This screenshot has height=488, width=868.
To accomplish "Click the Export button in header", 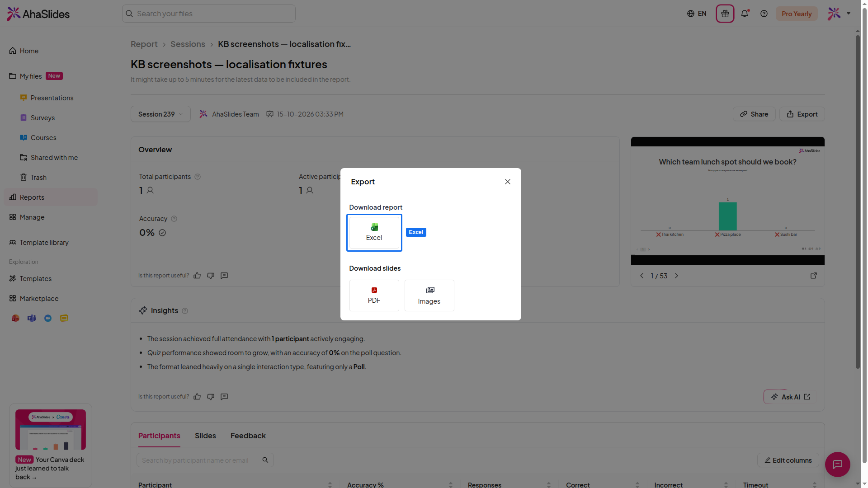I will point(802,114).
